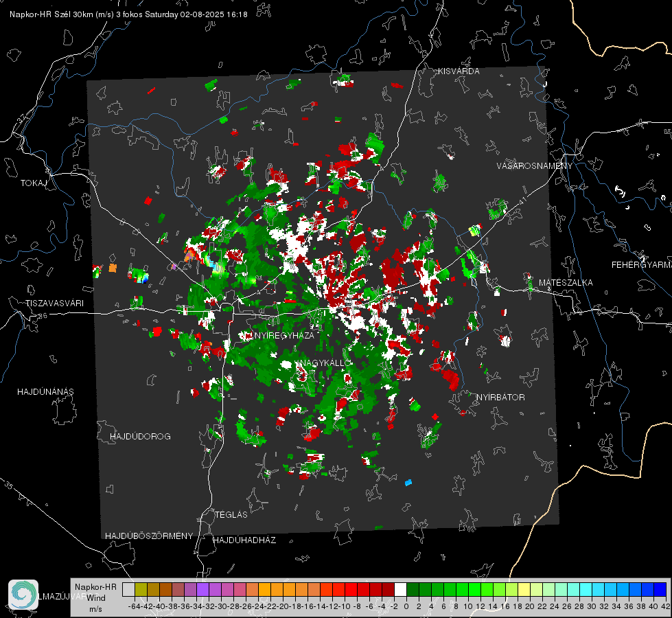Select the dark blue legend swatch between 40 and 42
Screen dimensions: 672x618
(x=660, y=589)
